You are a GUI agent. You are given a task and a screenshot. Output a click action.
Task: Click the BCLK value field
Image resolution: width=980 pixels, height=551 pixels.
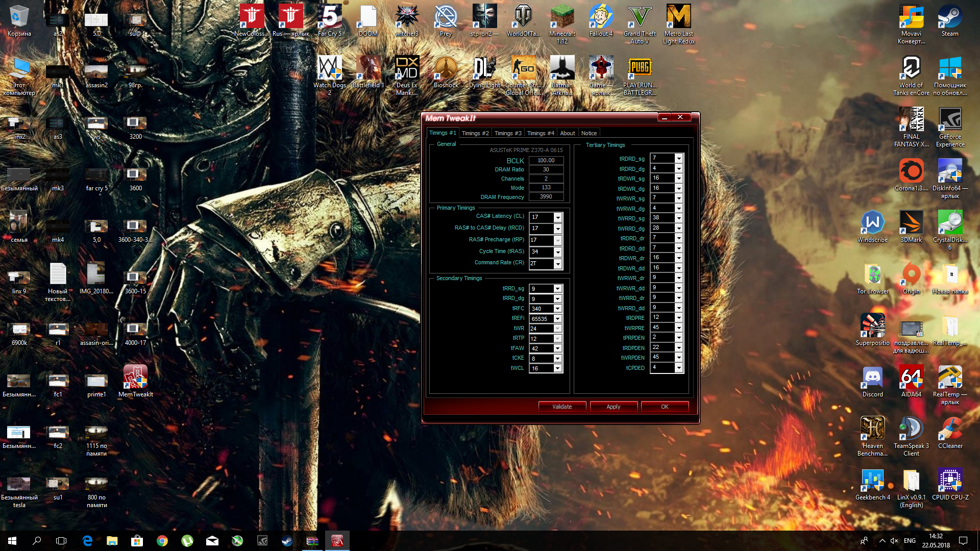point(546,160)
